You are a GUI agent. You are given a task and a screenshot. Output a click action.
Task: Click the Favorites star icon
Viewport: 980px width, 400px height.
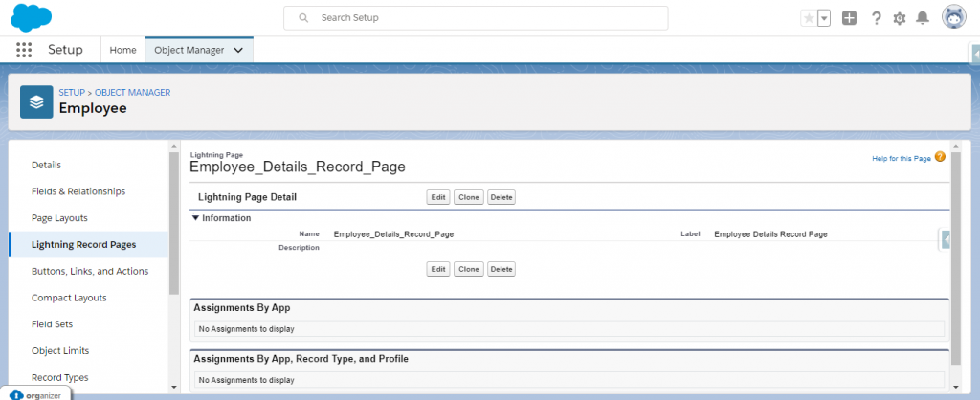[x=809, y=18]
